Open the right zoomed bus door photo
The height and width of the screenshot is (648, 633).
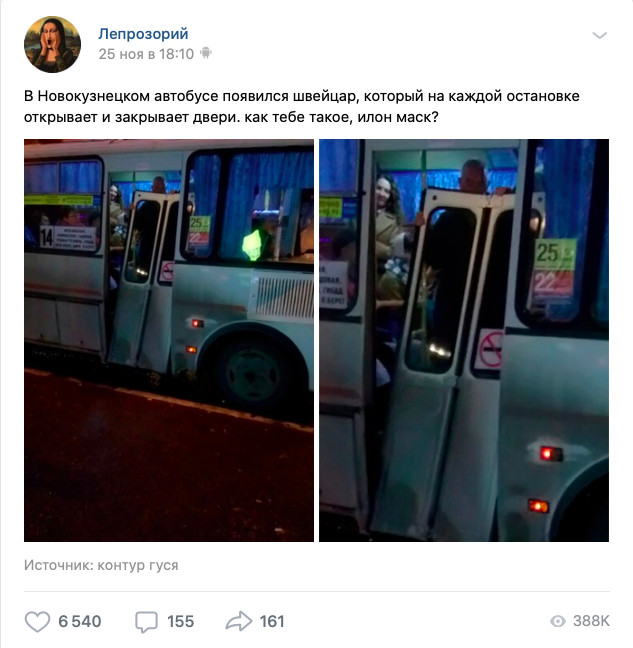coord(464,340)
